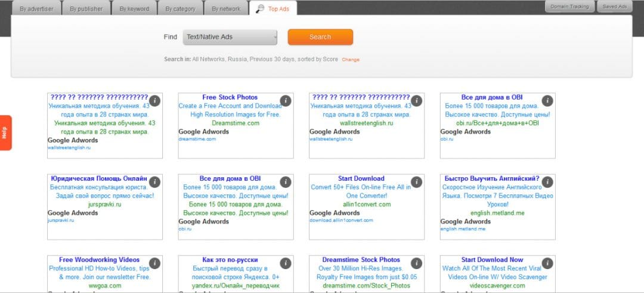Click green wwgoa.com display URL

coord(105,286)
